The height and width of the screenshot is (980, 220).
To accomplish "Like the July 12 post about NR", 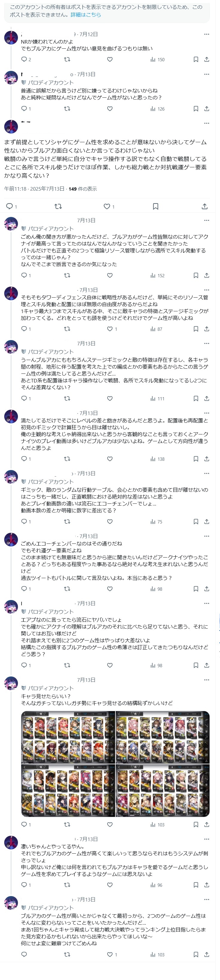I will coord(110,59).
